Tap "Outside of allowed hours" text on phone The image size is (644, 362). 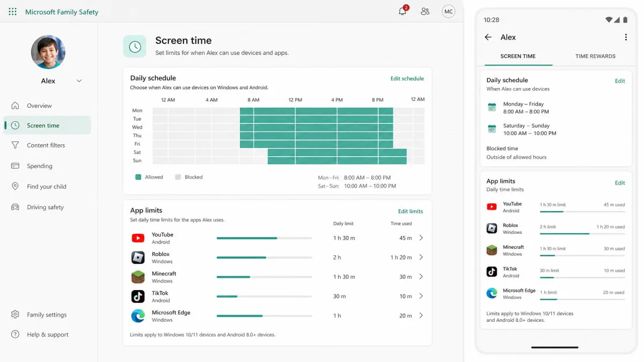pos(516,157)
